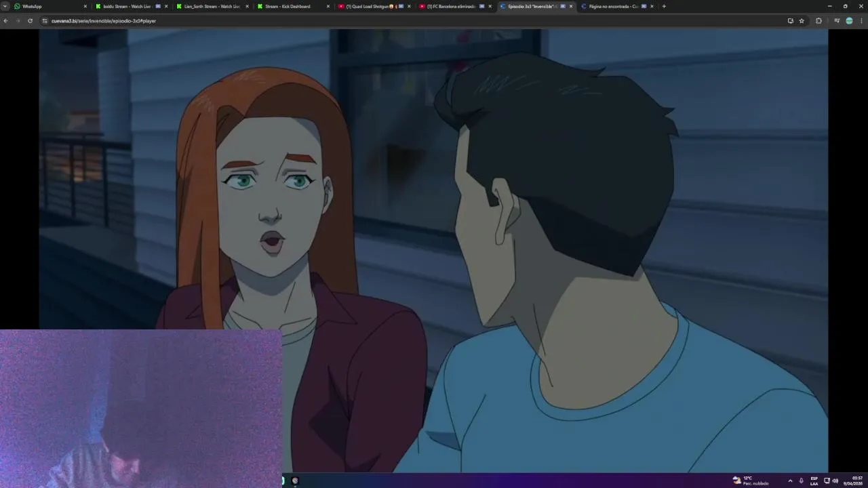This screenshot has width=868, height=488.
Task: Close the WhatsApp tab
Action: coord(85,6)
